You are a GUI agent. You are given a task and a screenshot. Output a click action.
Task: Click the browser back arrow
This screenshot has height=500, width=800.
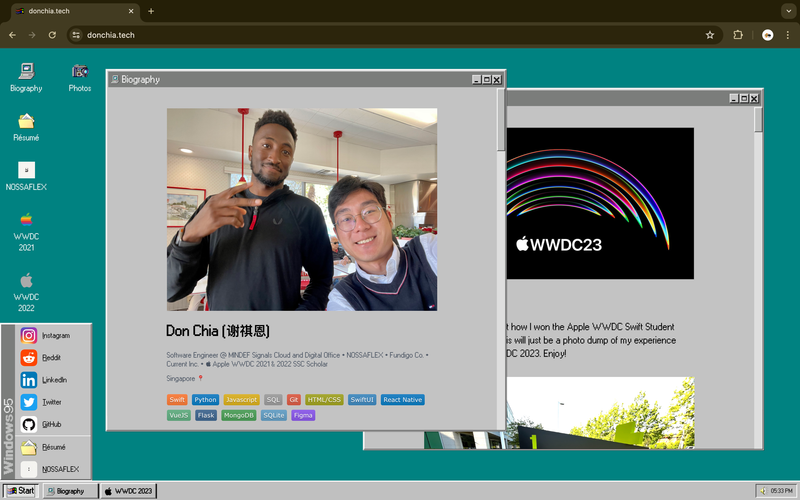12,35
